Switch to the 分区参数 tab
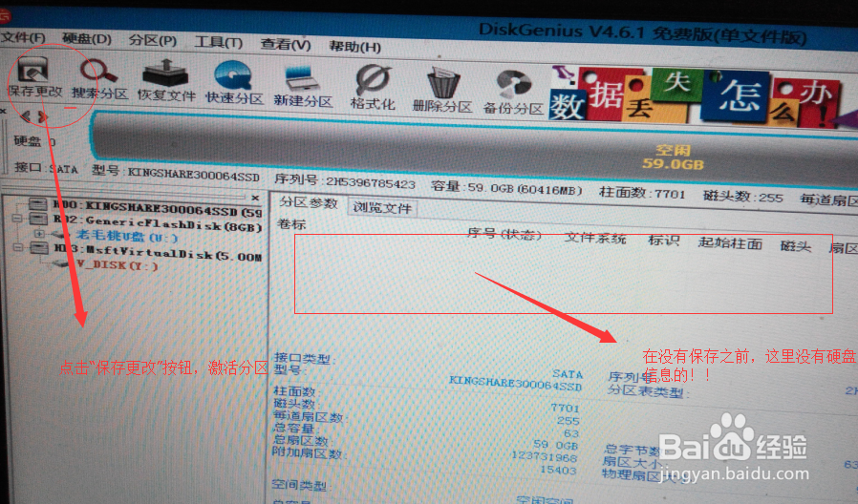The image size is (858, 504). 308,202
